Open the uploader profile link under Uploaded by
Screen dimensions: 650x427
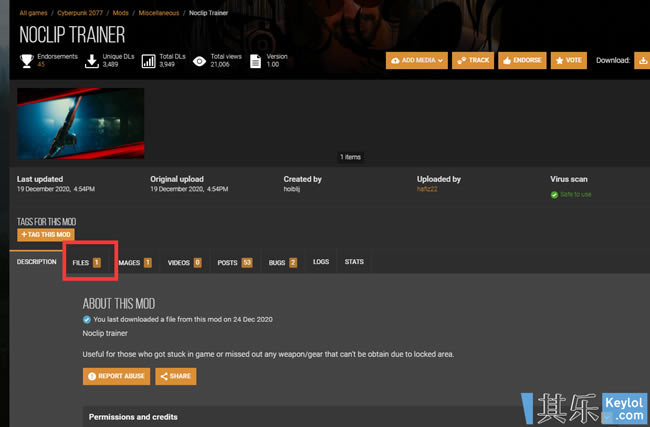point(427,189)
